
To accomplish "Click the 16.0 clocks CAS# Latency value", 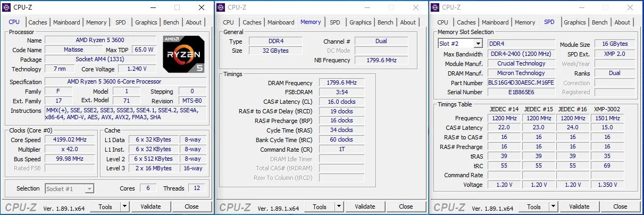I will 341,102.
